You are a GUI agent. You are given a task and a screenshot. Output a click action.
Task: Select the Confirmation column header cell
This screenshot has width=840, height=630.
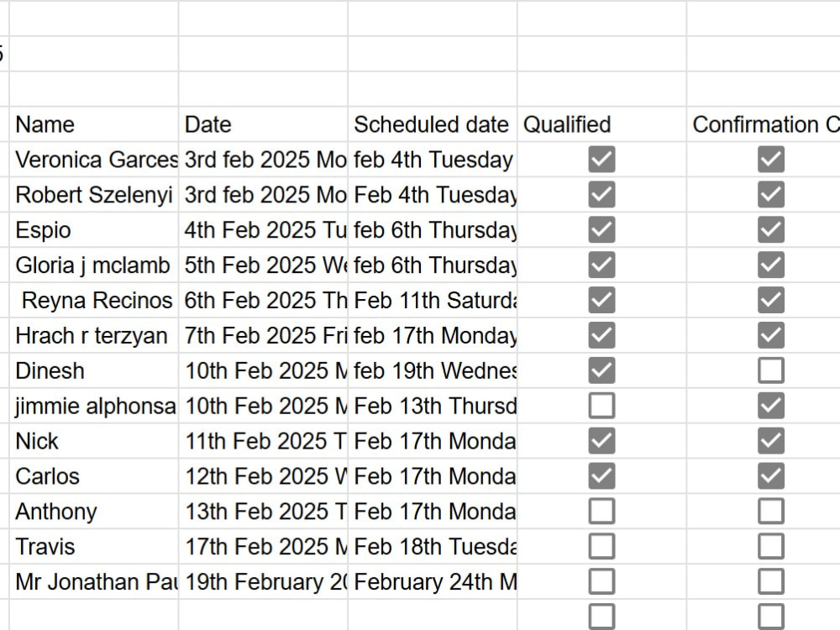[764, 124]
